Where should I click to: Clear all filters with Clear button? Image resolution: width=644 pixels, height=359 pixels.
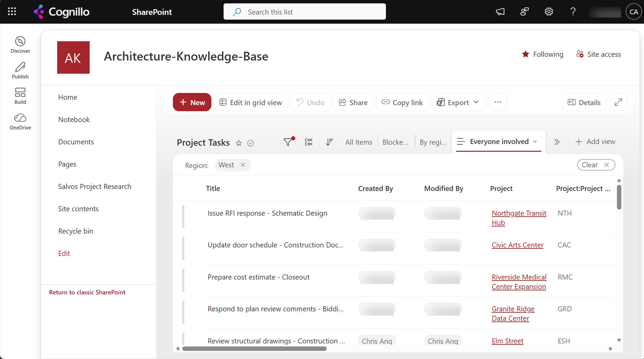tap(596, 165)
